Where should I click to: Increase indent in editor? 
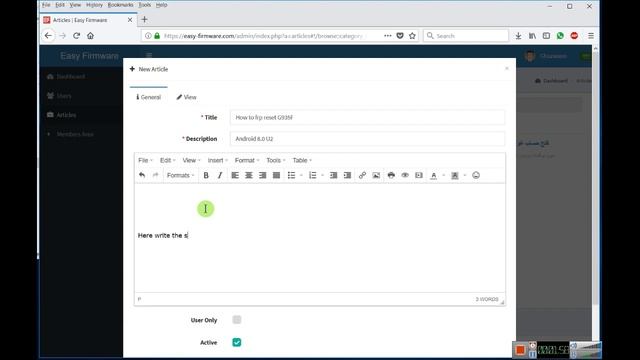click(x=347, y=175)
